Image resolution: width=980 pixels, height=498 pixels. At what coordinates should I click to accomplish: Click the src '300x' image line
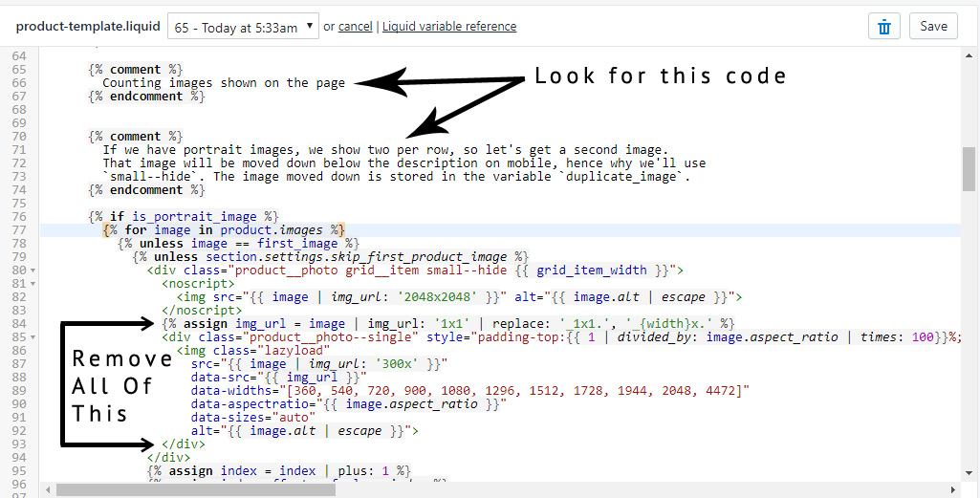click(319, 364)
